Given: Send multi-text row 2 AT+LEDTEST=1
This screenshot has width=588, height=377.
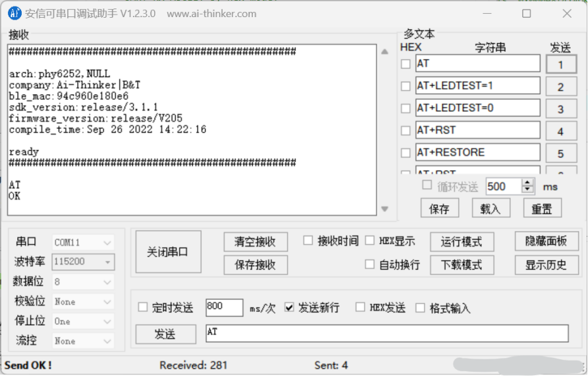Looking at the screenshot, I should [561, 87].
